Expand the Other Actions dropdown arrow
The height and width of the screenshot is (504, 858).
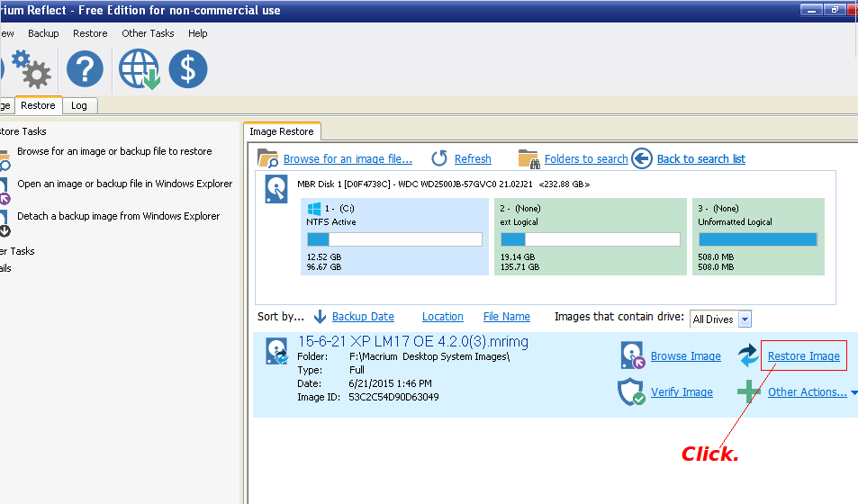[853, 392]
